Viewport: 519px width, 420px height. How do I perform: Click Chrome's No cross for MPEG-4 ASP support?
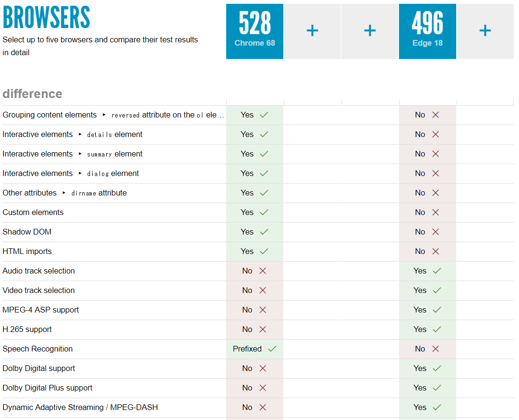click(x=262, y=310)
